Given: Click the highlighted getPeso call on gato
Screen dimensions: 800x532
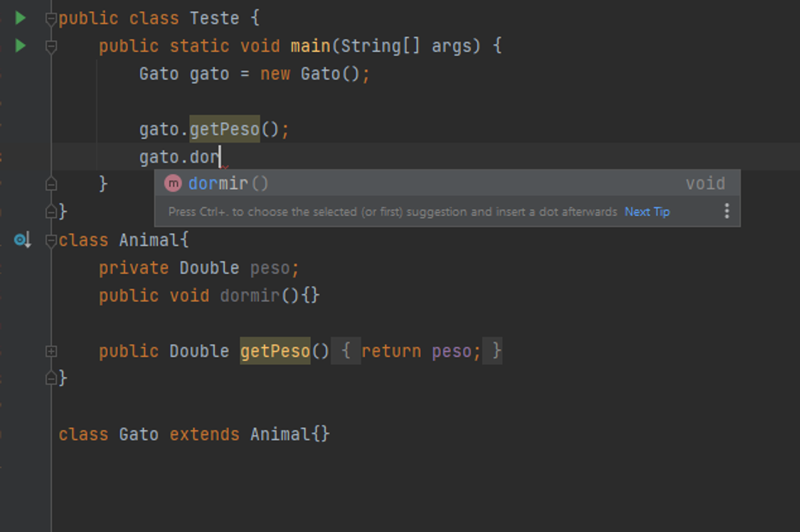Looking at the screenshot, I should pyautogui.click(x=224, y=129).
